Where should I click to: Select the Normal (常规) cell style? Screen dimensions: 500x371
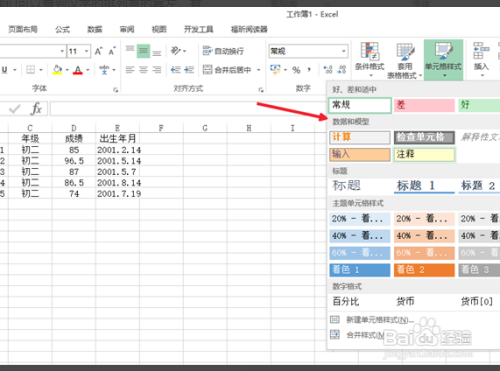(360, 105)
